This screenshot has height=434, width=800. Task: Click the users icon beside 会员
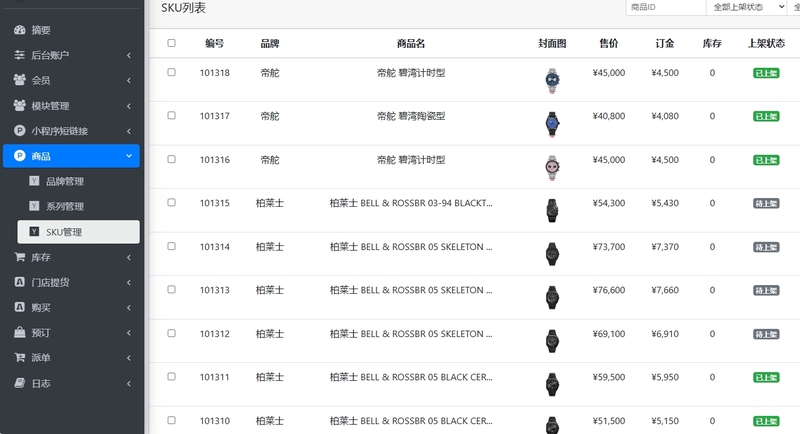click(19, 80)
